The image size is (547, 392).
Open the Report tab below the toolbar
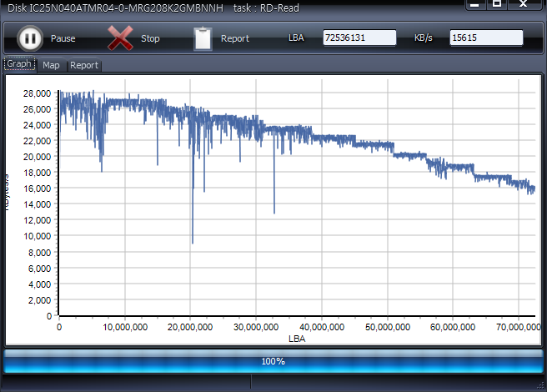click(84, 65)
